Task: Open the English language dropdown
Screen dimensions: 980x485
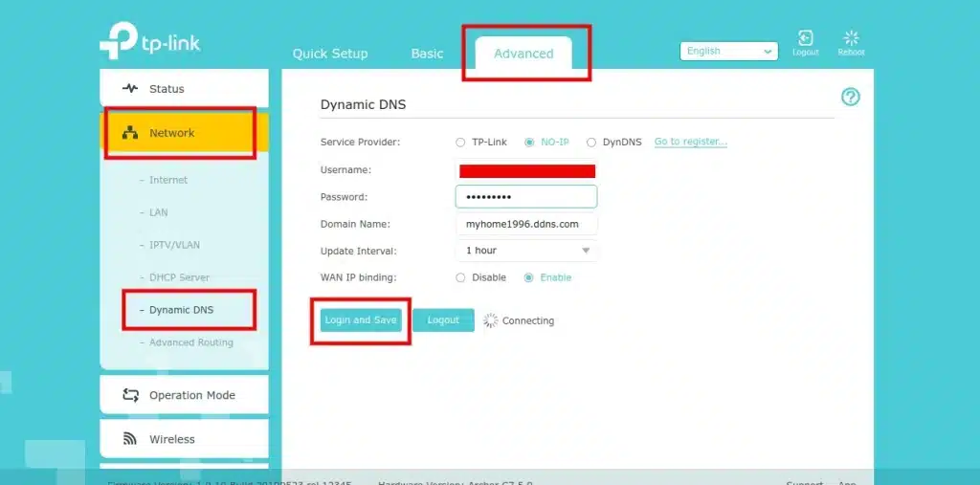Action: click(x=729, y=52)
